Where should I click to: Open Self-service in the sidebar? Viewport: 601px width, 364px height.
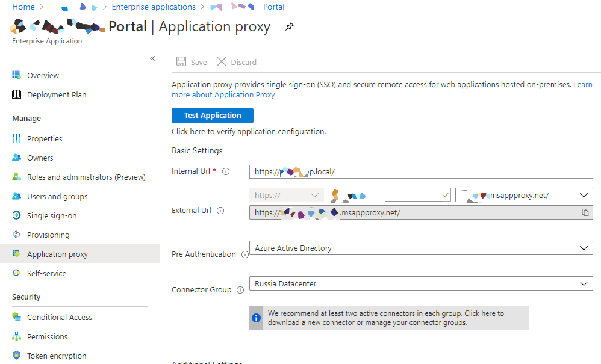(x=47, y=273)
